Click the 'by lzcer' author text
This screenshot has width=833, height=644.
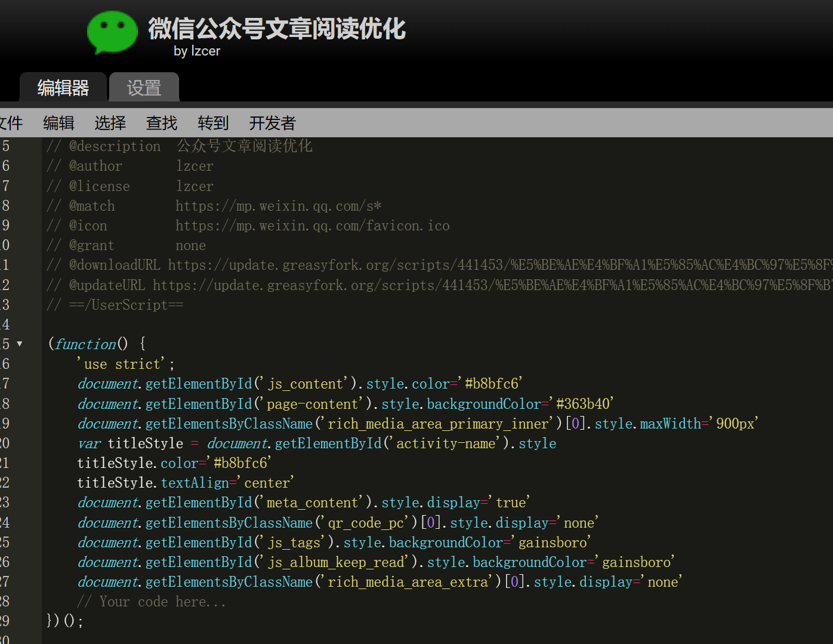[197, 51]
